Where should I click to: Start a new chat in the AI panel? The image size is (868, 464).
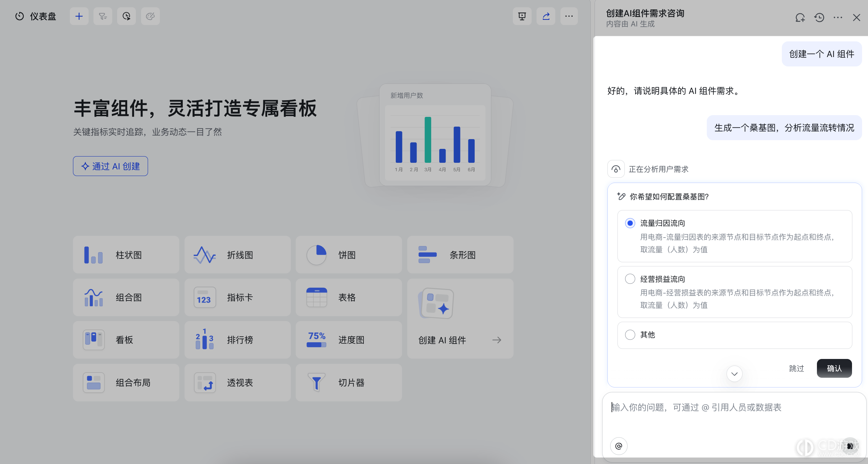click(x=800, y=18)
